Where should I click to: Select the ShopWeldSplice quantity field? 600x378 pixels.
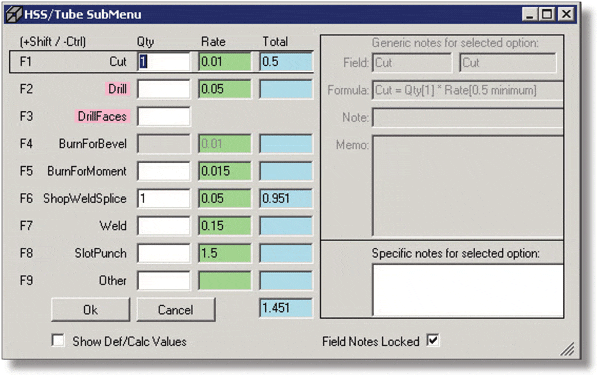coord(163,198)
